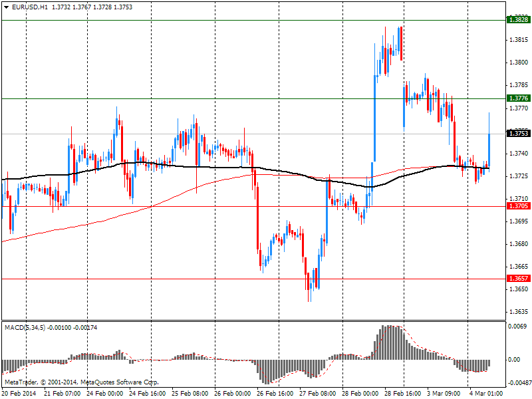Click the 25 Feb 08:00 time label
This screenshot has height=399, width=532.
(x=190, y=393)
